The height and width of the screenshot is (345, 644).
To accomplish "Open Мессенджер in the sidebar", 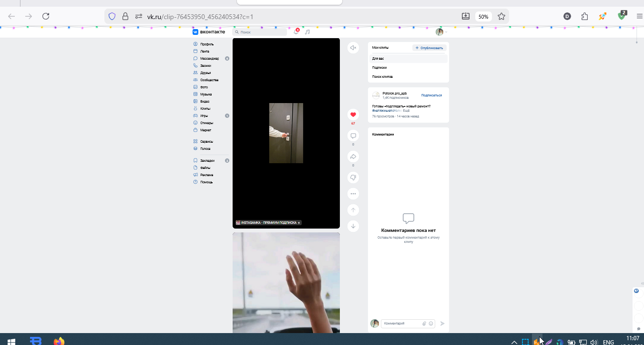I will point(211,58).
